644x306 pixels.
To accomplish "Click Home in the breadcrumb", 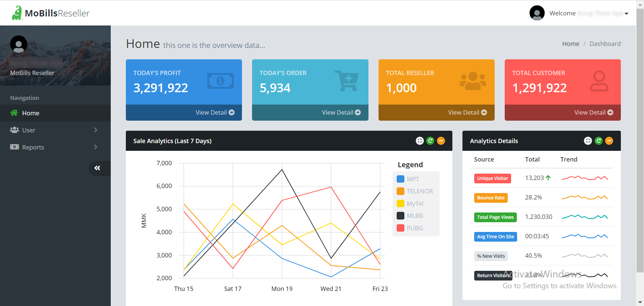I will [x=571, y=44].
